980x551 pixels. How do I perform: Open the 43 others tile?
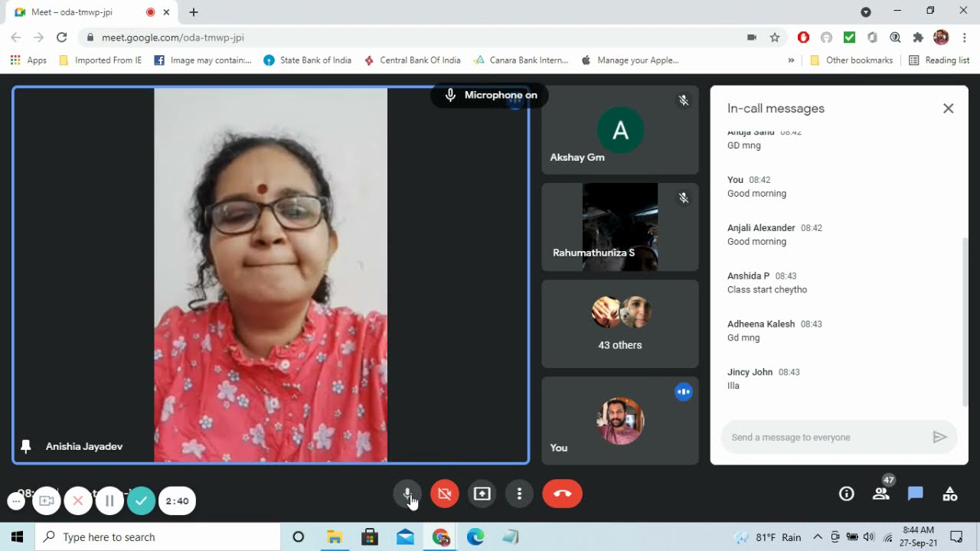620,324
